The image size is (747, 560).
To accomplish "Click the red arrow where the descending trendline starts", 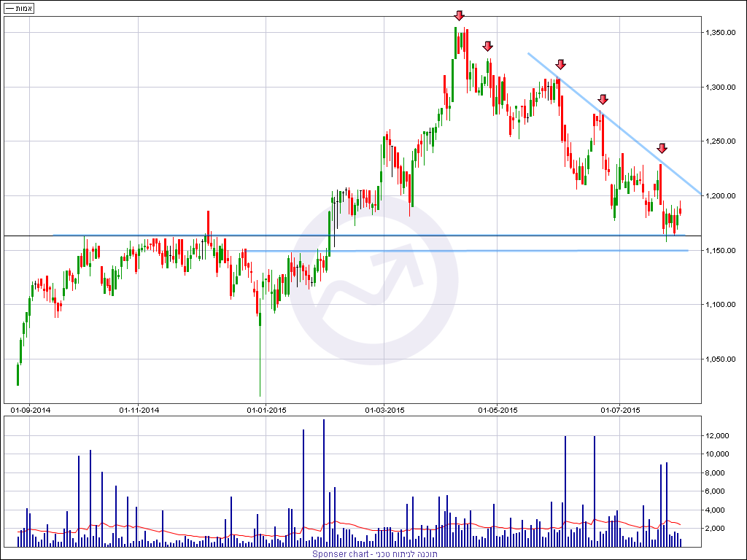I will (x=560, y=64).
